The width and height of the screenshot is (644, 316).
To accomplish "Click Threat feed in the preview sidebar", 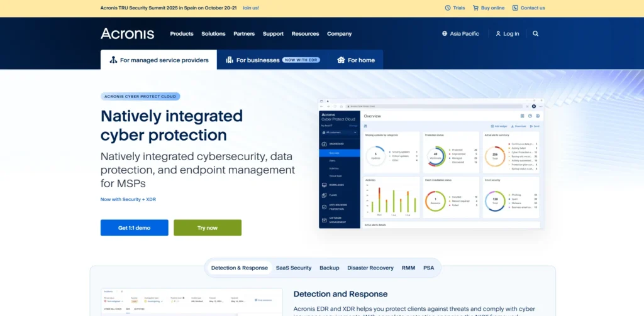I will [335, 176].
